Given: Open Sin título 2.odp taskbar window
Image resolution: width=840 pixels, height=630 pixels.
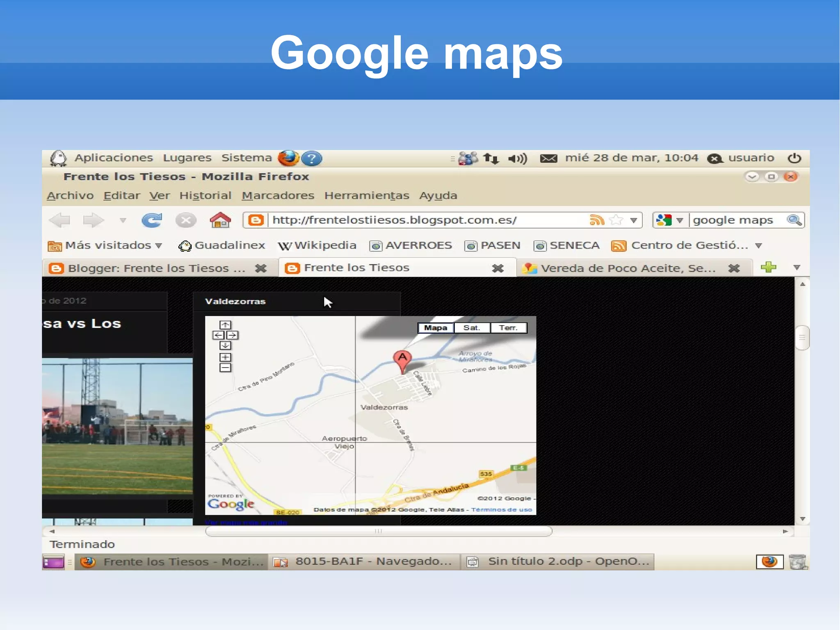Looking at the screenshot, I should point(558,562).
